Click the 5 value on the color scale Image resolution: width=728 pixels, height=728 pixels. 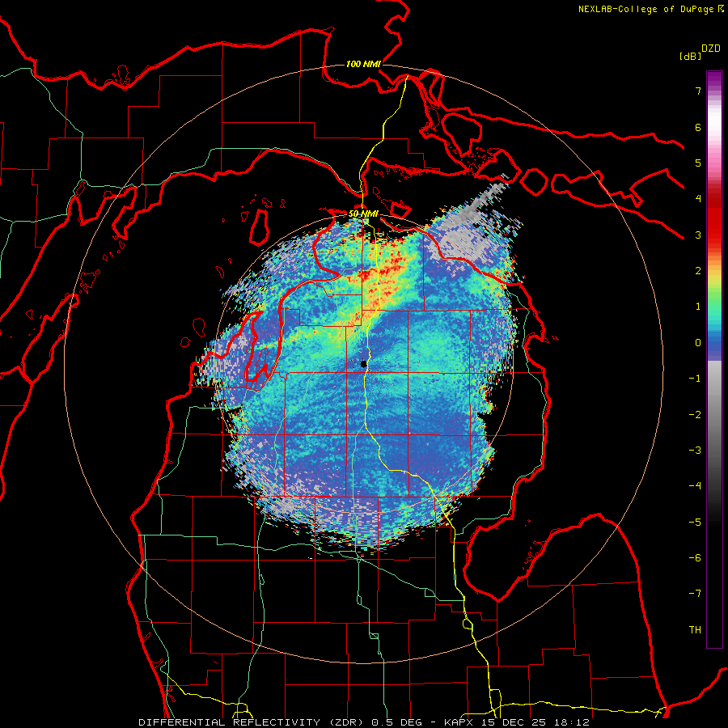(698, 163)
